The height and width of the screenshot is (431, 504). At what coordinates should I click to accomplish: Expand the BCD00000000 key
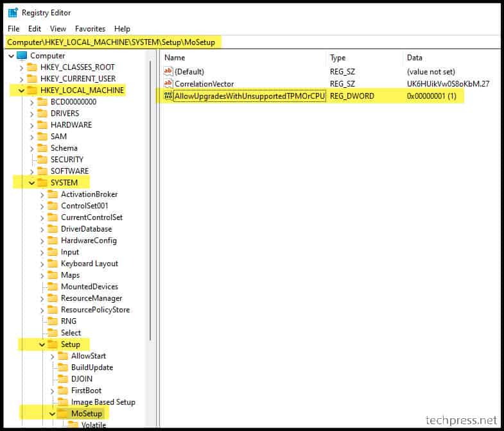point(32,103)
